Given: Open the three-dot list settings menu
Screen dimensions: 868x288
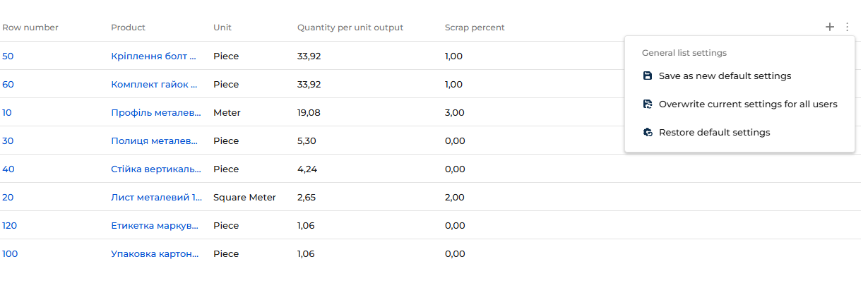Looking at the screenshot, I should click(x=847, y=28).
